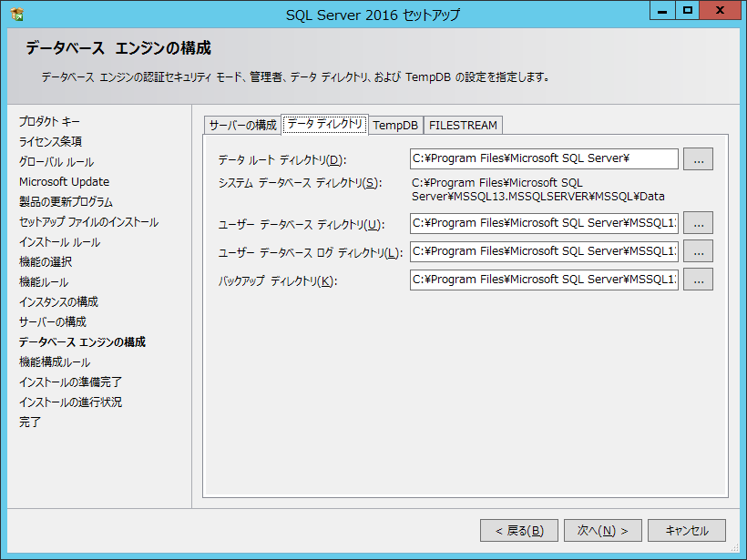747x560 pixels.
Task: Browse for the backup directory
Action: coord(698,280)
